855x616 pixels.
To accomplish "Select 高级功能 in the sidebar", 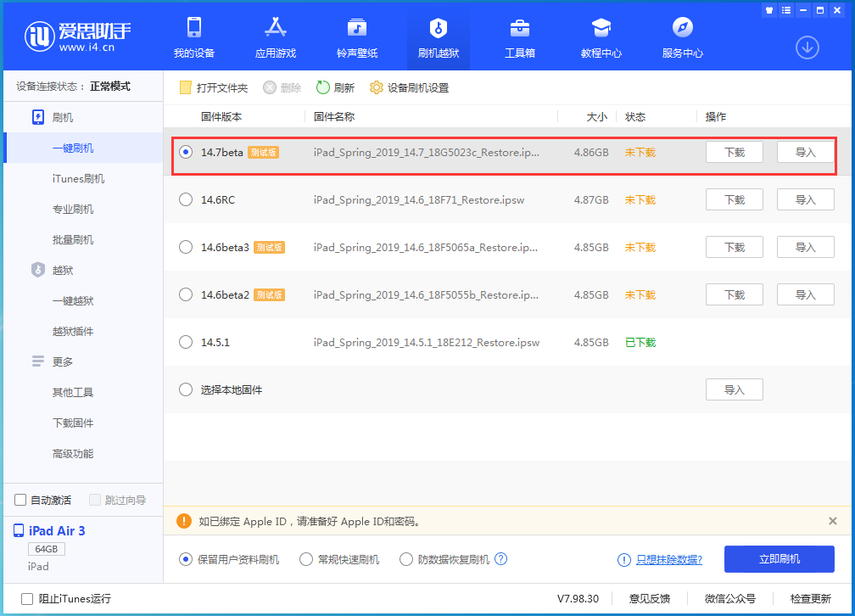I will click(x=73, y=453).
